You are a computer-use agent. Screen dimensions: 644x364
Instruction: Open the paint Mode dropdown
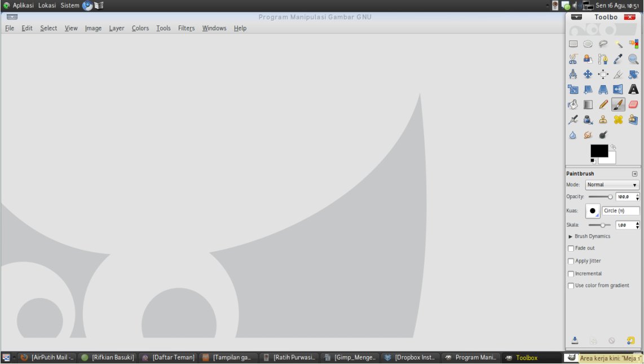click(x=612, y=185)
